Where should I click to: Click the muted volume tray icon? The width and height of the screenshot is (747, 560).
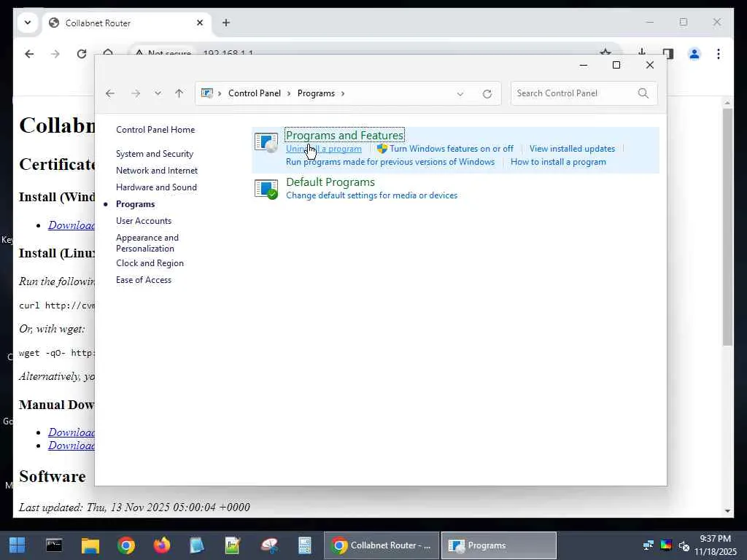684,545
